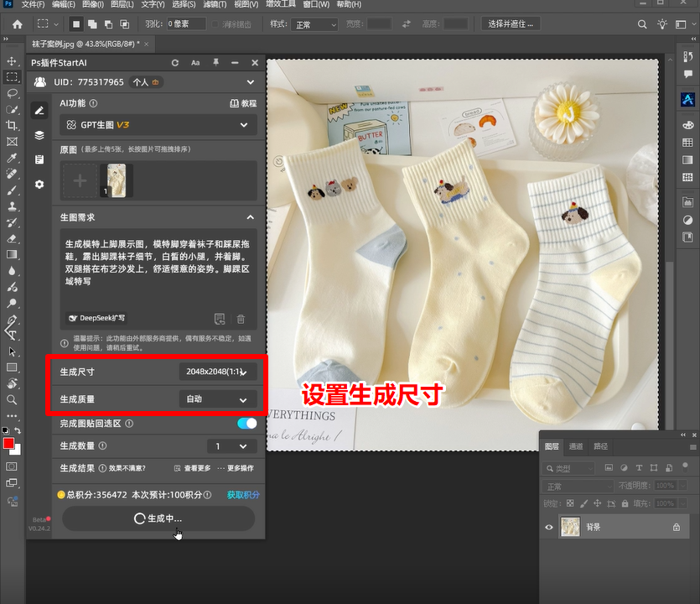Viewport: 700px width, 604px height.
Task: Click the 羽化 feather input field
Action: click(x=186, y=24)
